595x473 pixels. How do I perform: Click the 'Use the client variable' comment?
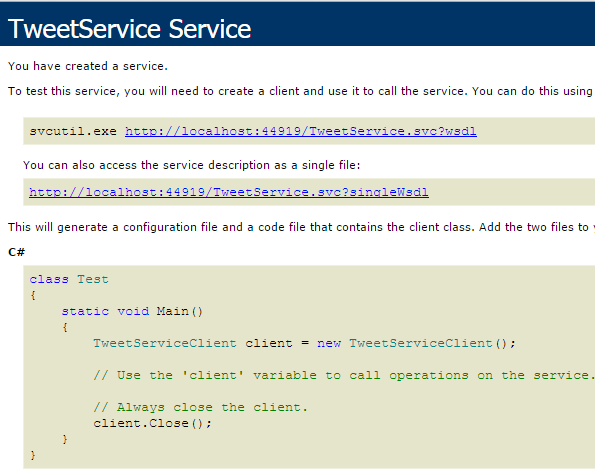[344, 375]
